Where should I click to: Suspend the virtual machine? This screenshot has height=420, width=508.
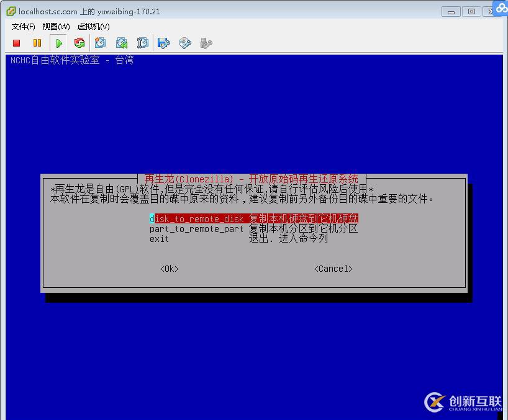click(x=37, y=43)
